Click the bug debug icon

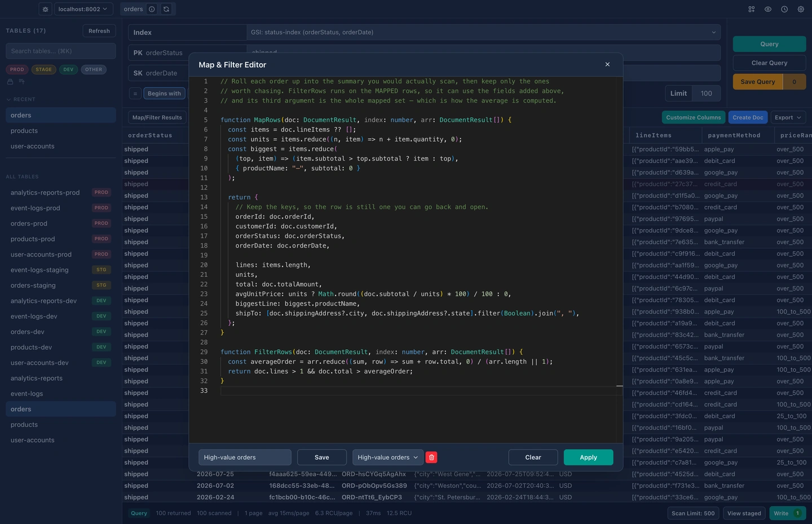(46, 9)
